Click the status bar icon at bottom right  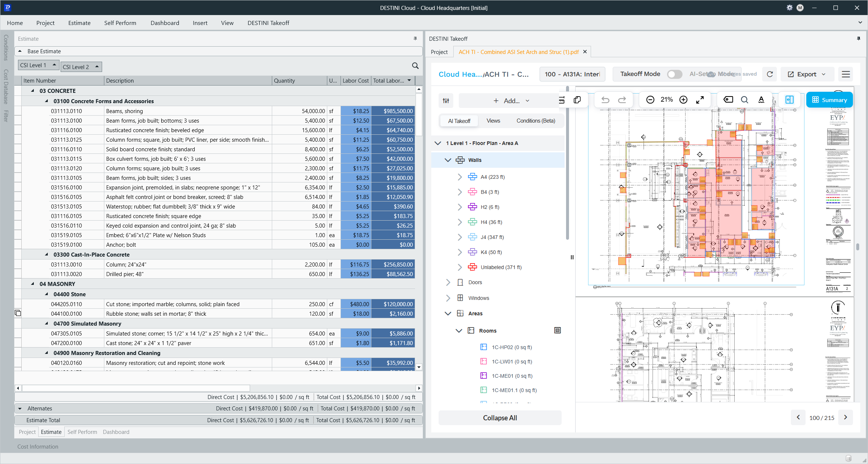[x=849, y=458]
